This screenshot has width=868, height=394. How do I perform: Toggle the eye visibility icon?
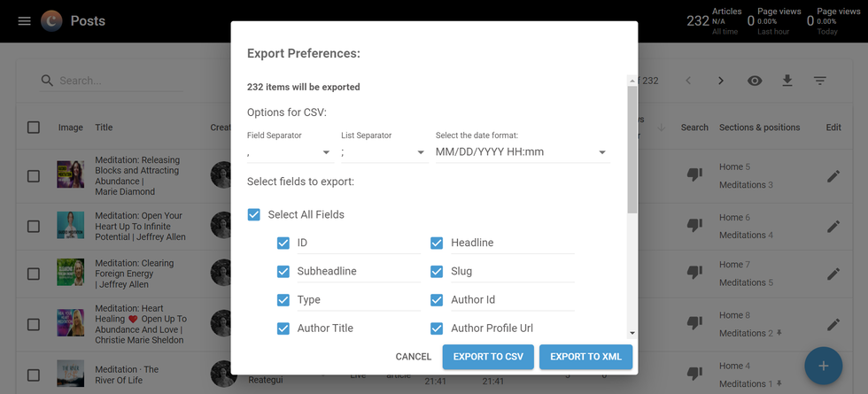tap(755, 81)
